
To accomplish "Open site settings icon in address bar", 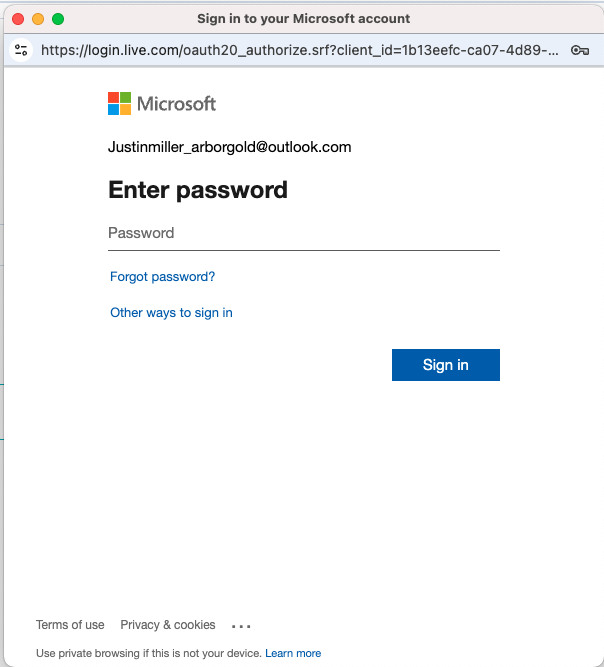I will [21, 50].
